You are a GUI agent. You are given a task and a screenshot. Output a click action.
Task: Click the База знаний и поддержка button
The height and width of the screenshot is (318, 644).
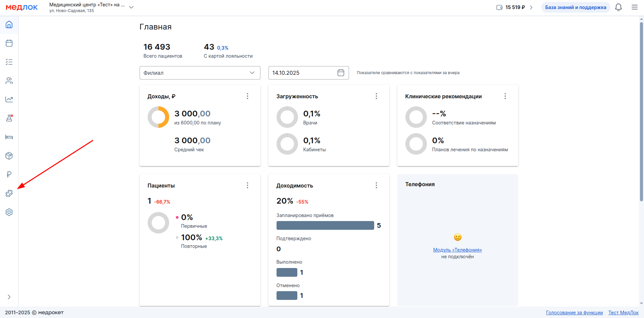[x=575, y=7]
